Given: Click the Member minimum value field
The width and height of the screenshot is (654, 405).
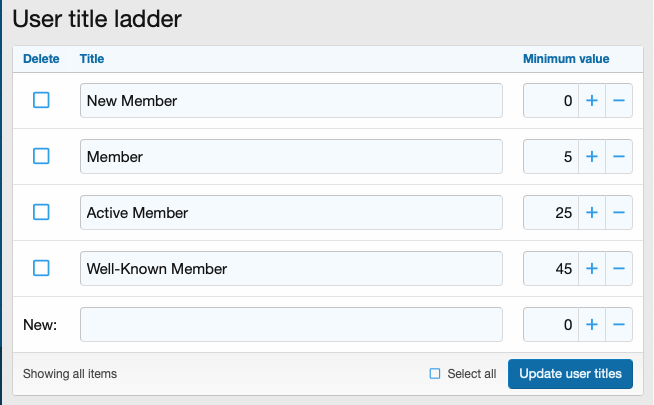Looking at the screenshot, I should 551,157.
